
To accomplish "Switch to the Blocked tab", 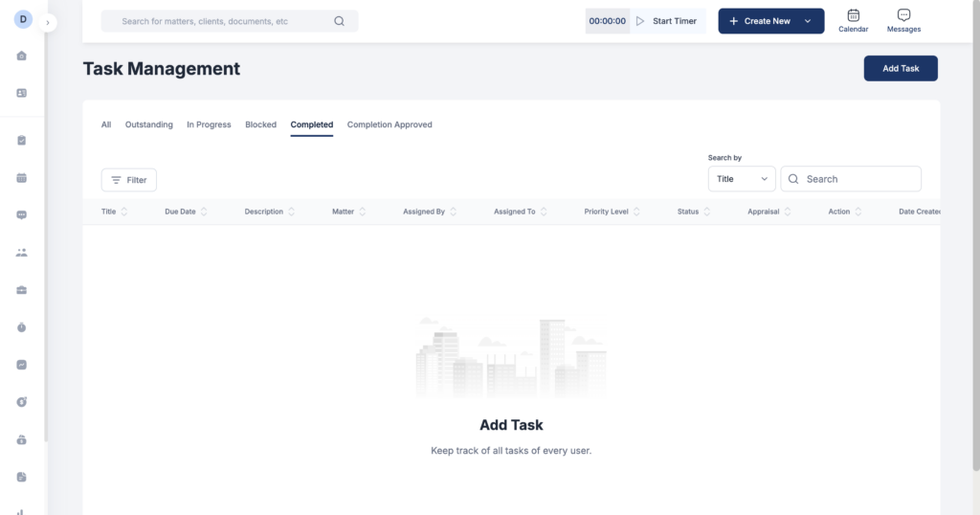I will pyautogui.click(x=260, y=124).
